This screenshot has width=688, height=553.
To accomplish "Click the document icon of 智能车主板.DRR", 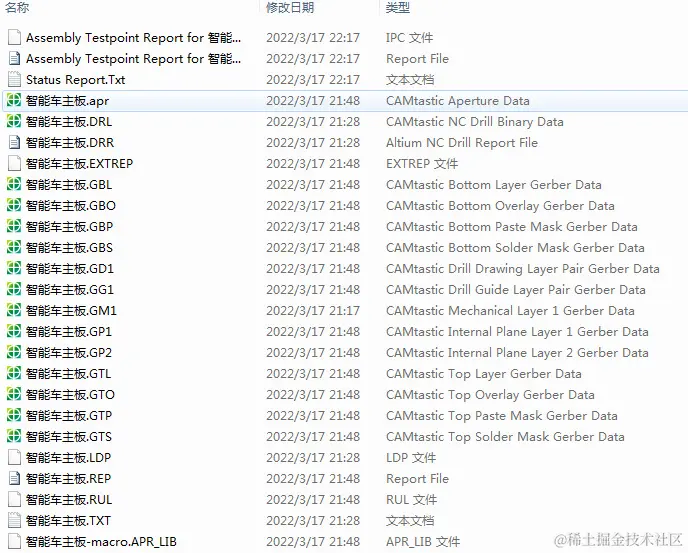I will [x=14, y=143].
